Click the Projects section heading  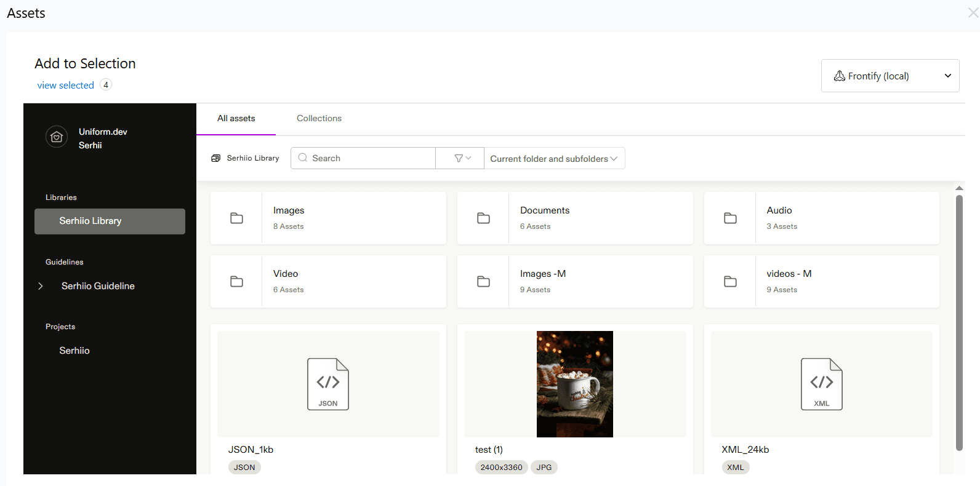coord(60,327)
